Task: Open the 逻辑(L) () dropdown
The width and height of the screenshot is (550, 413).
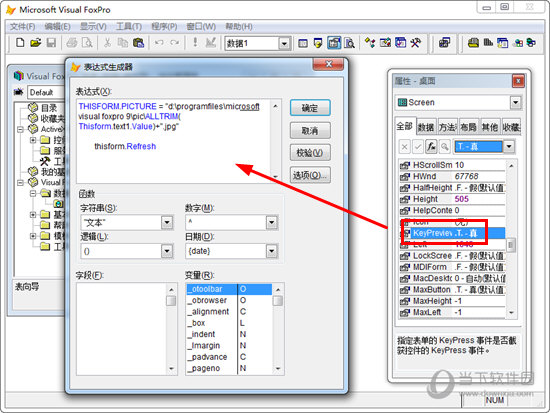Action: pos(167,251)
